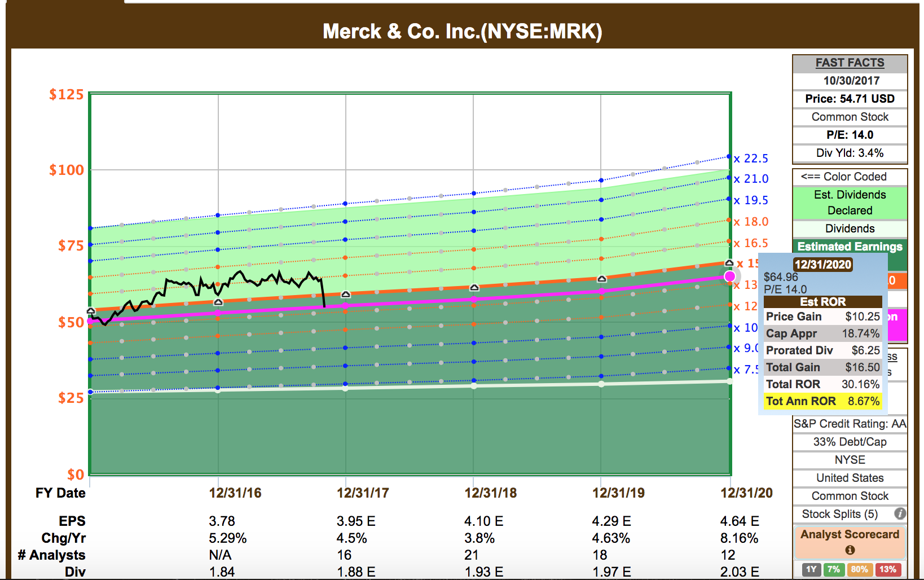Screen dimensions: 924x580
Task: Select the red 13% scorecard badge
Action: point(888,569)
